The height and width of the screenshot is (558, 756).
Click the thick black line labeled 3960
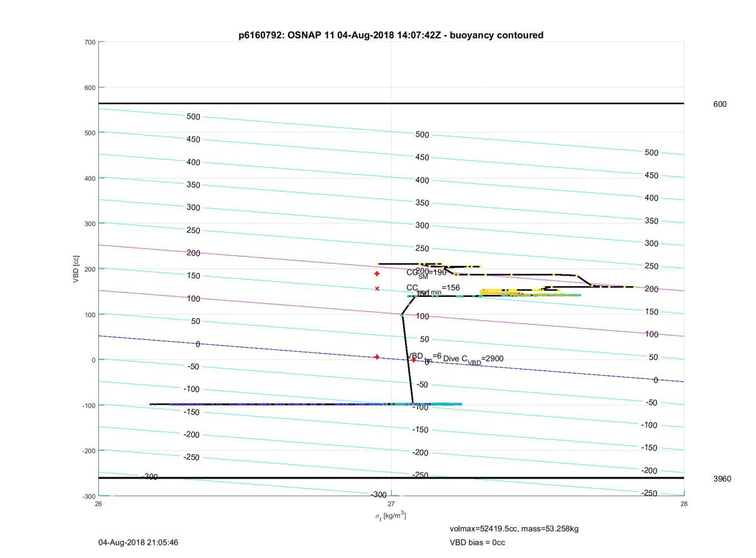click(391, 478)
